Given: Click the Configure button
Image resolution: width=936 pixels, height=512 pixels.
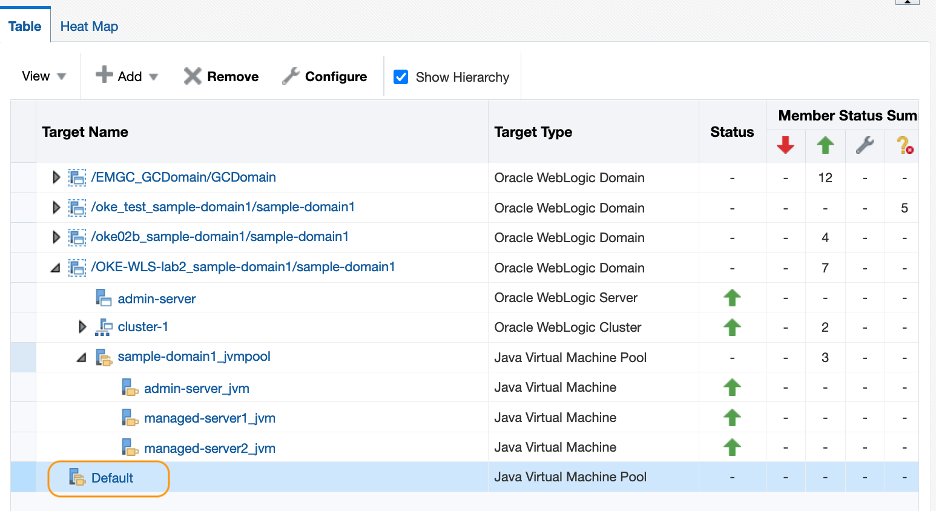Looking at the screenshot, I should (x=324, y=77).
